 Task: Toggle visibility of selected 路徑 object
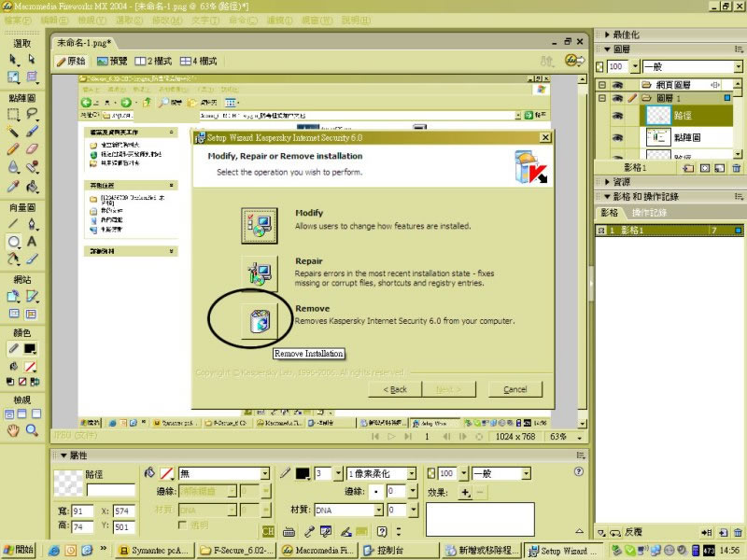618,115
